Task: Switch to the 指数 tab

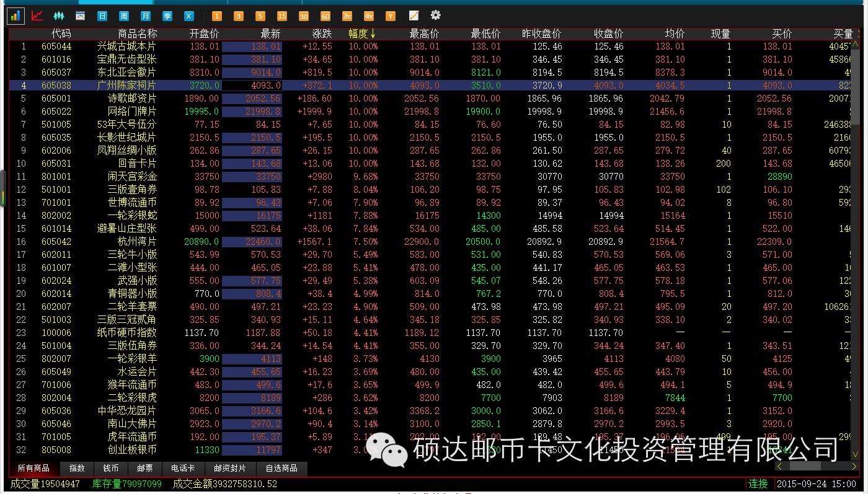Action: click(x=77, y=469)
